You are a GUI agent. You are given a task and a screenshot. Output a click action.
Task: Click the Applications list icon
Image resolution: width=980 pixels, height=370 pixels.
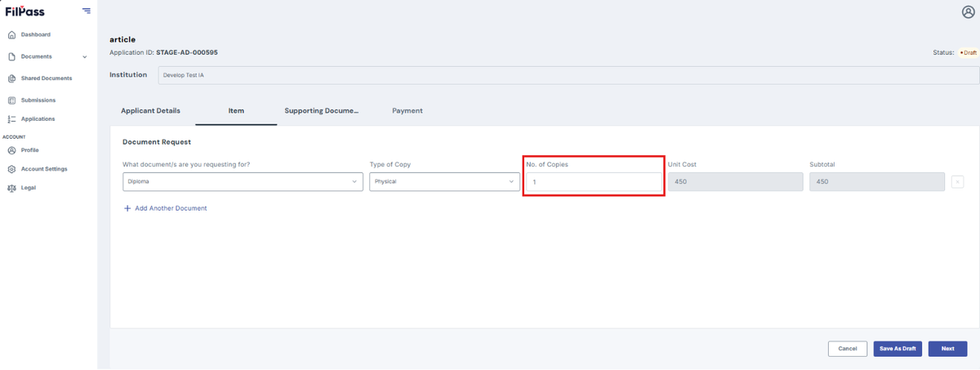point(11,119)
